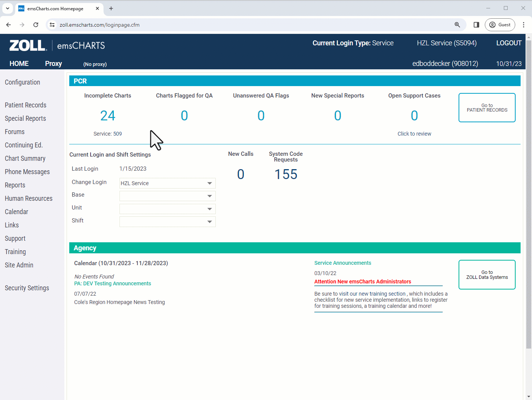
Task: Click the ZOLL emsCHARTS logo
Action: pos(57,45)
